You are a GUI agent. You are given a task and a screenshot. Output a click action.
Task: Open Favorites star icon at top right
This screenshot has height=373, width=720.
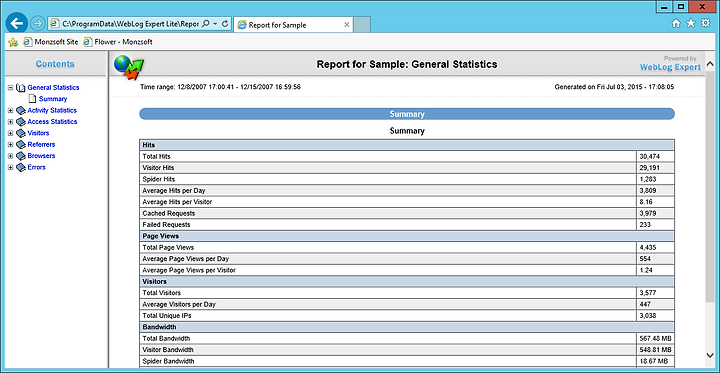pos(691,23)
